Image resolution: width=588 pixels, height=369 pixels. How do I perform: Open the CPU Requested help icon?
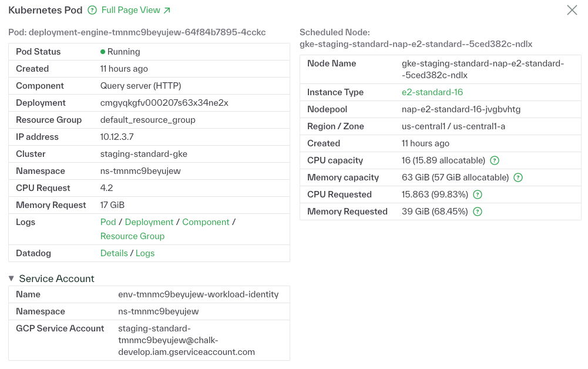pyautogui.click(x=477, y=194)
